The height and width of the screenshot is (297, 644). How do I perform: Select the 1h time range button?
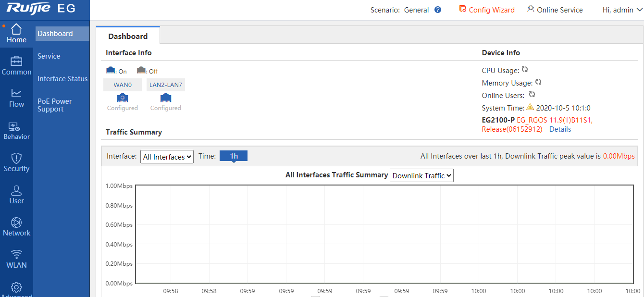(234, 156)
